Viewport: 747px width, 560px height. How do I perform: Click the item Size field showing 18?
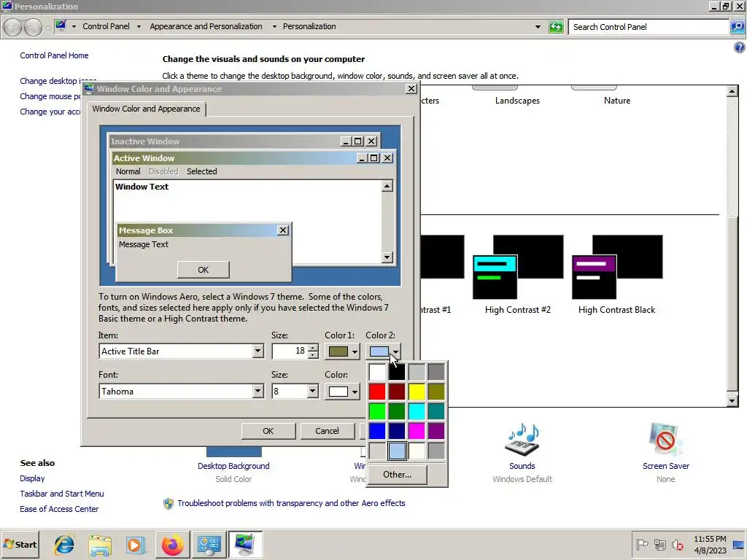click(290, 351)
